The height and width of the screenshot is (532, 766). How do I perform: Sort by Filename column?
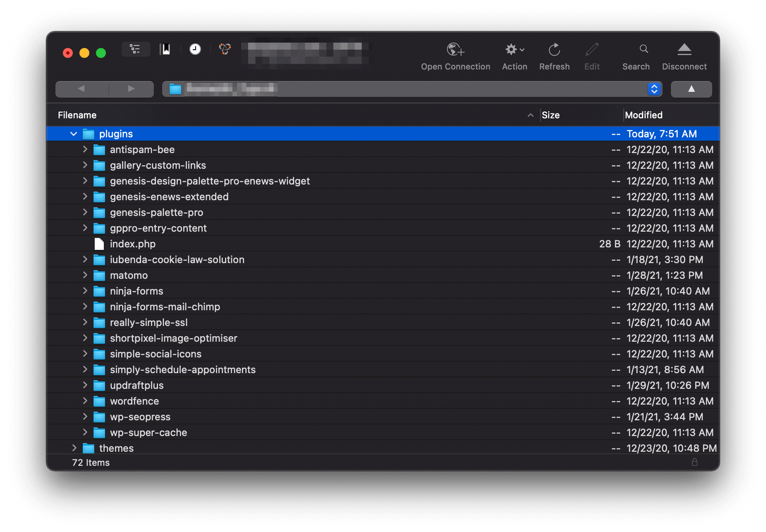coord(77,115)
